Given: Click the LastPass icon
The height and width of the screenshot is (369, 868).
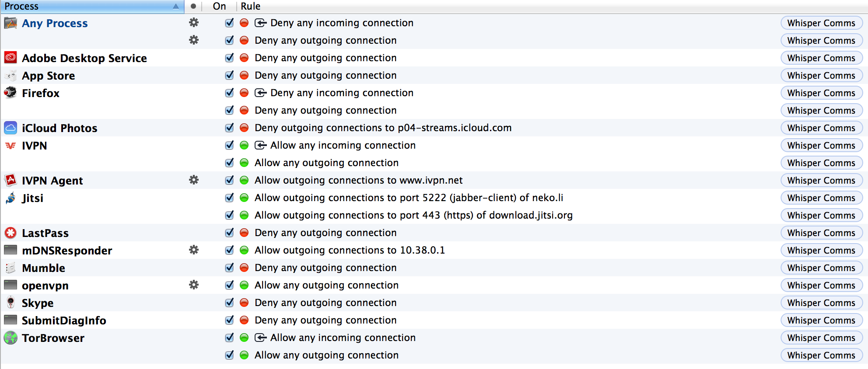Looking at the screenshot, I should (10, 233).
